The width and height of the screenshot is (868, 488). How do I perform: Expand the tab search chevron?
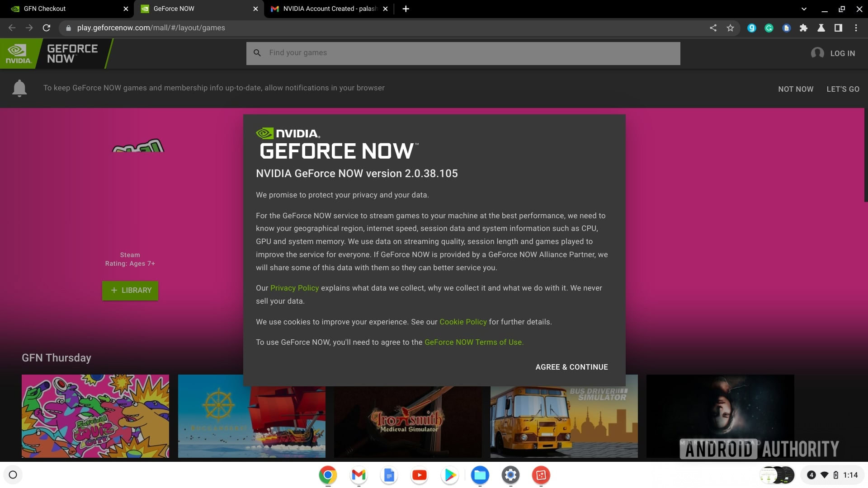pyautogui.click(x=804, y=9)
